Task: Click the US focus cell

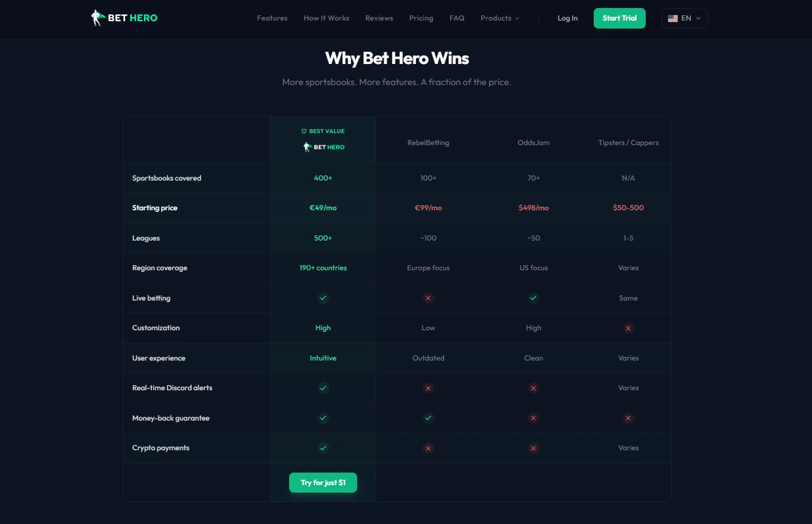Action: click(533, 268)
